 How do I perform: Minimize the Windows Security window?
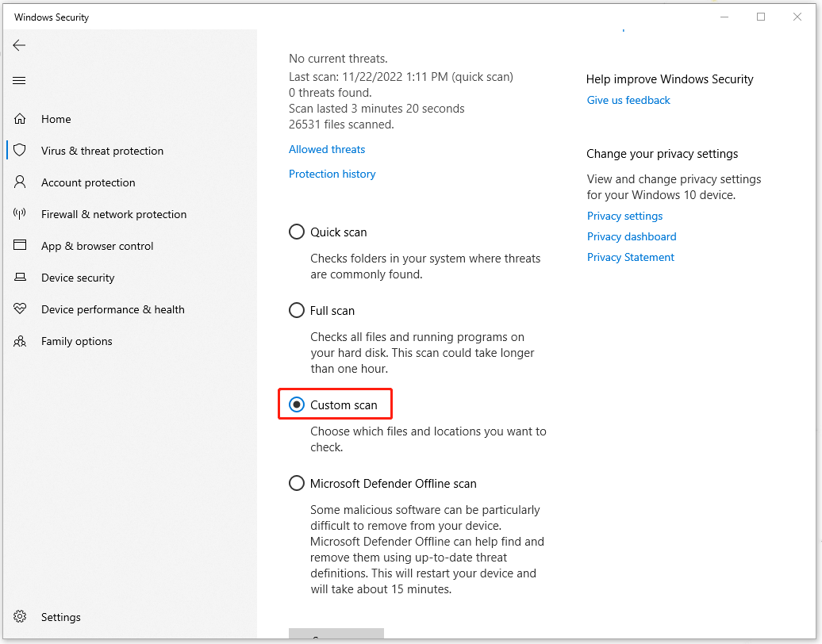(x=724, y=17)
